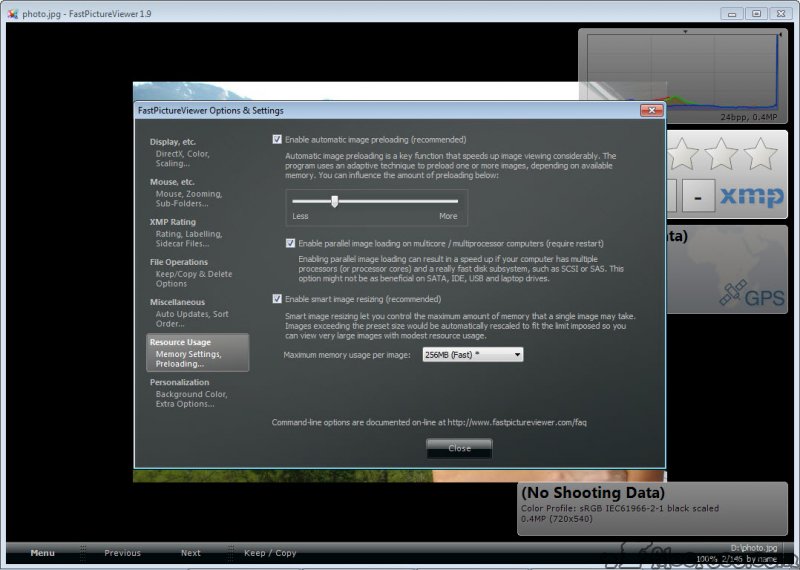Minimize the FastPictureViewer main window
The height and width of the screenshot is (570, 800).
pyautogui.click(x=732, y=14)
